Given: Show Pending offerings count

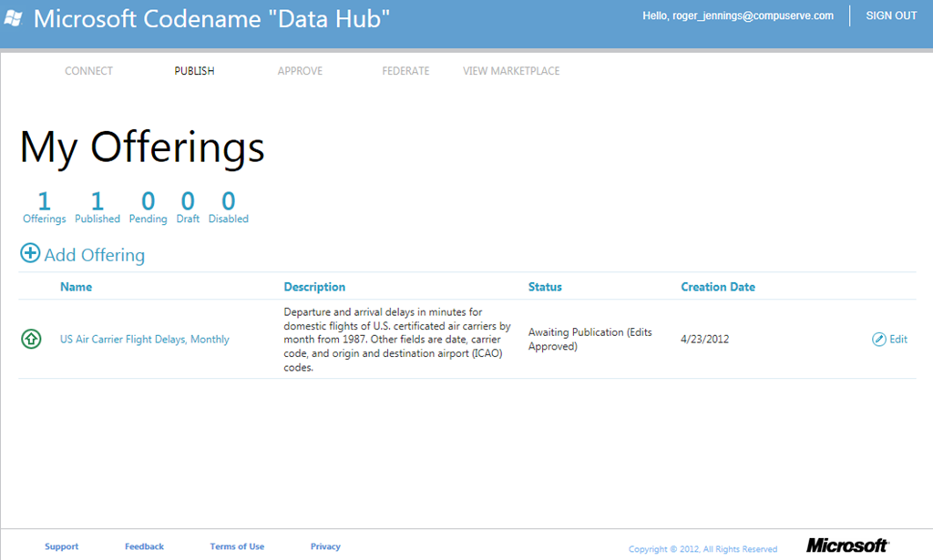Looking at the screenshot, I should tap(149, 208).
